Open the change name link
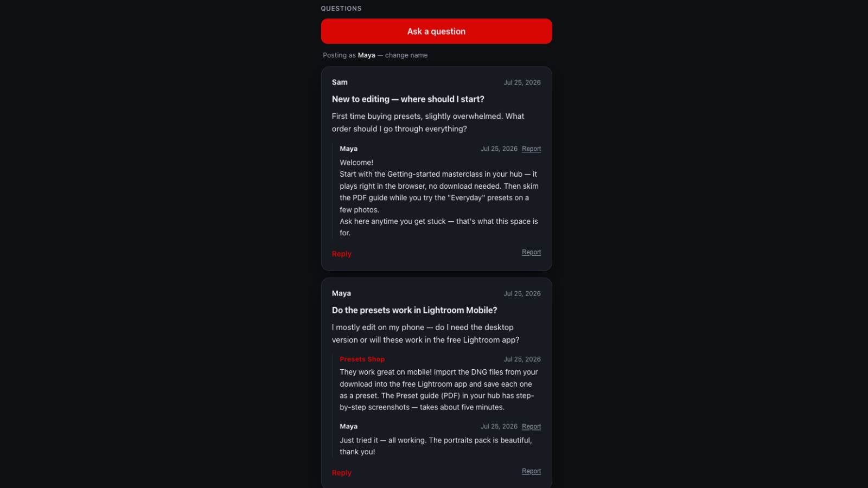868x488 pixels. tap(406, 55)
